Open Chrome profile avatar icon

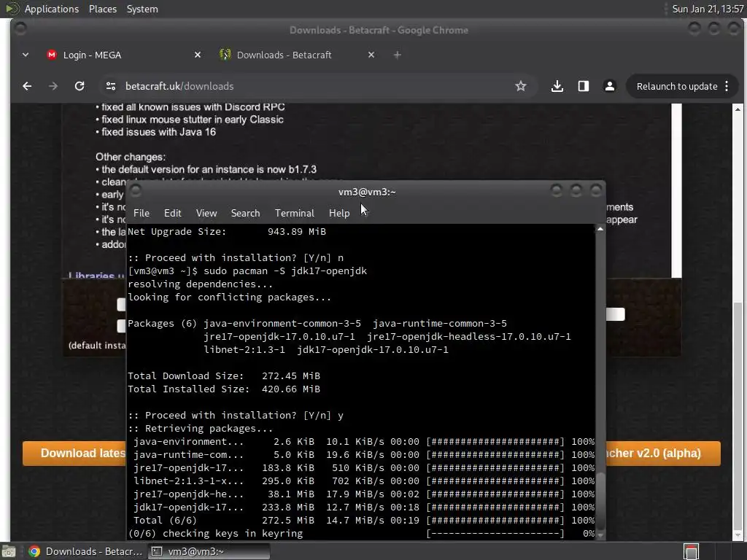[x=609, y=86]
